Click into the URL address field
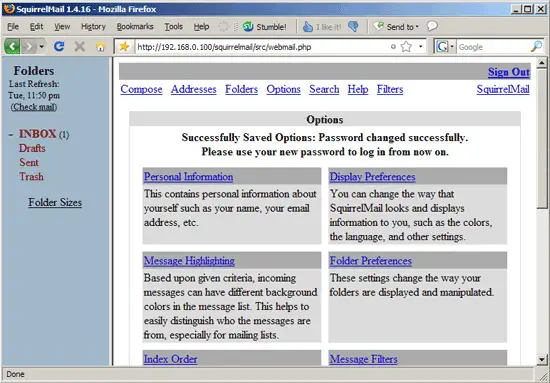The width and height of the screenshot is (550, 383). click(x=261, y=47)
